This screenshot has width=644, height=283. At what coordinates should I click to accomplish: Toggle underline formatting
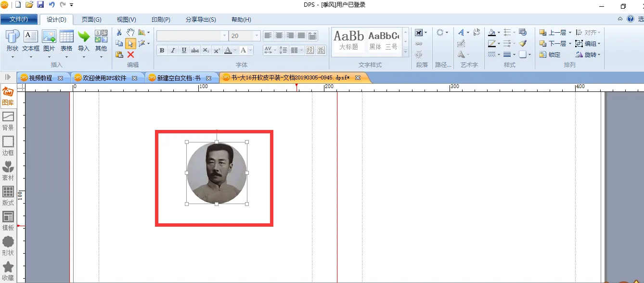pyautogui.click(x=184, y=51)
